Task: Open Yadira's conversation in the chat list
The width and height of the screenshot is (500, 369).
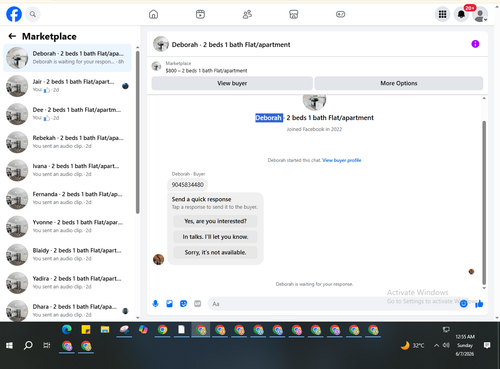Action: 68,283
